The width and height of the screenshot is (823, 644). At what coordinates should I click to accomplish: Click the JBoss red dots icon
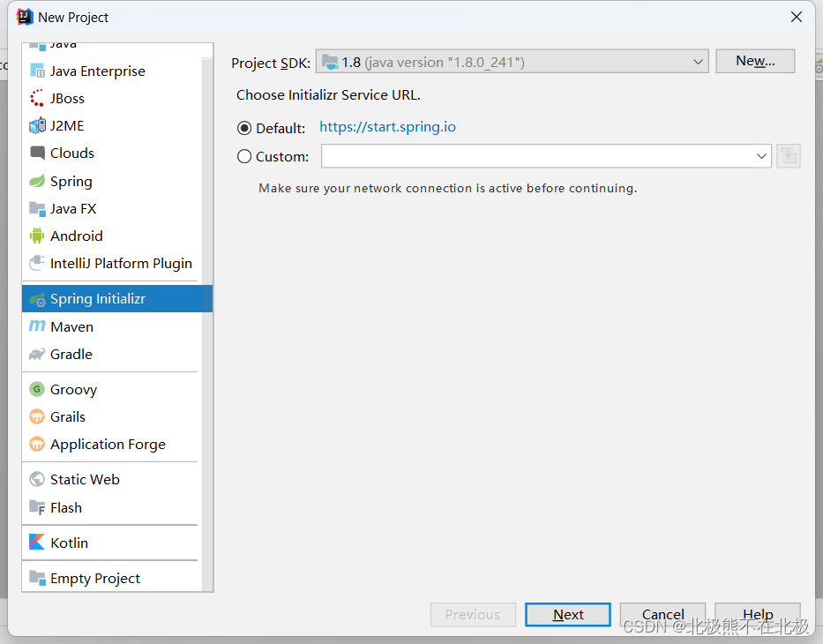point(37,98)
